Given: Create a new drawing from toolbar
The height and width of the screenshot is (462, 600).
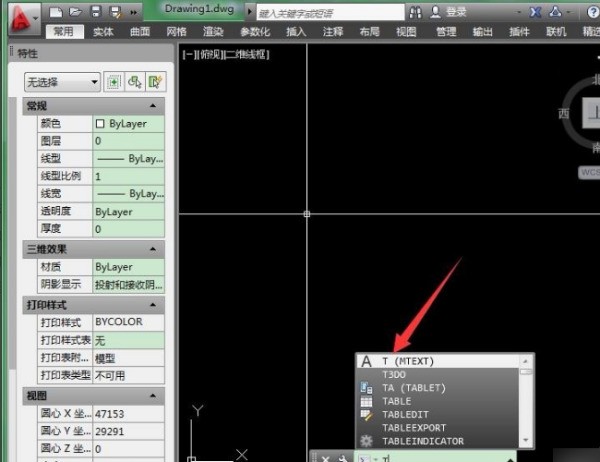Looking at the screenshot, I should (56, 12).
